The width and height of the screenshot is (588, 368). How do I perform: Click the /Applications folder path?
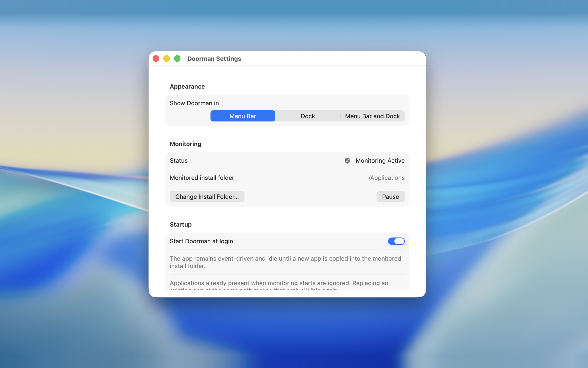(386, 178)
